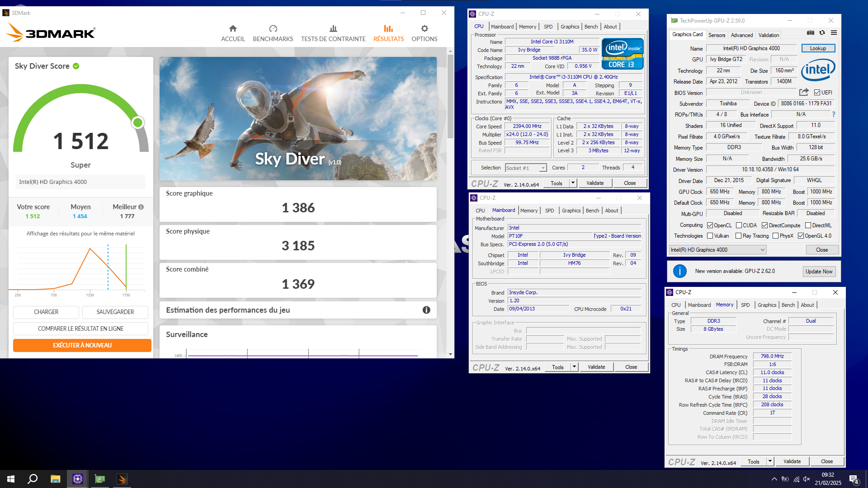Image resolution: width=868 pixels, height=488 pixels.
Task: Click the green validated score checkmark icon
Action: click(x=76, y=66)
